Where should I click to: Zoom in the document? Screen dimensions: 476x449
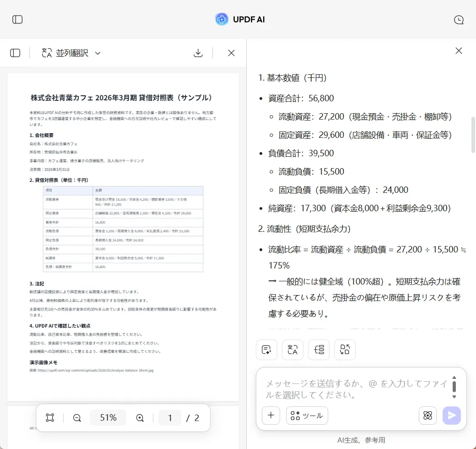click(x=140, y=418)
